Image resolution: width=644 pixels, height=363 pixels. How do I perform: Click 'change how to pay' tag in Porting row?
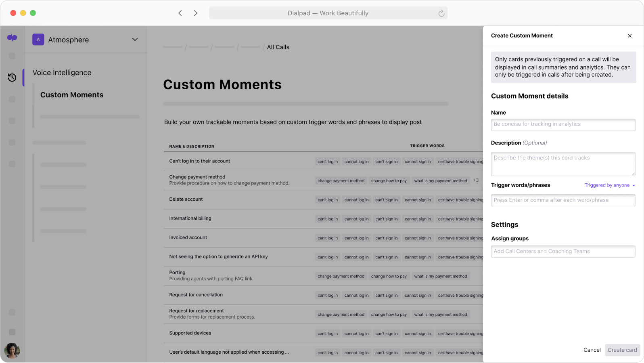[389, 277]
